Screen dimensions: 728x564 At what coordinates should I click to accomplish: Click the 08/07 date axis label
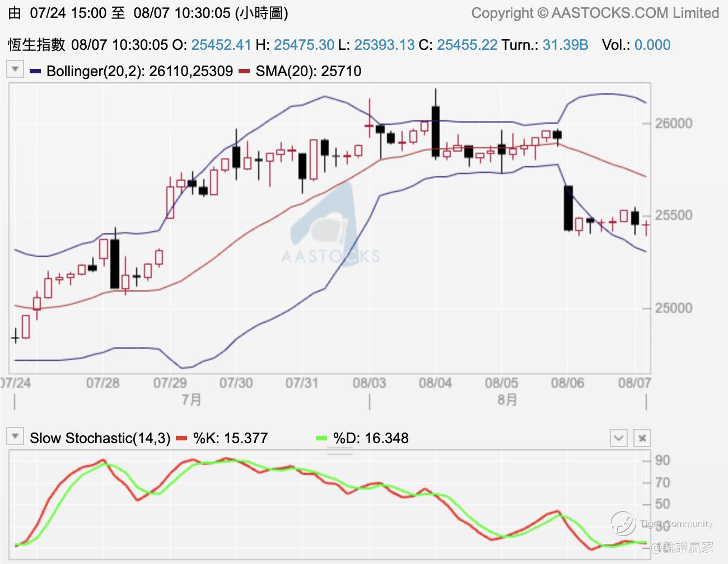click(x=634, y=383)
